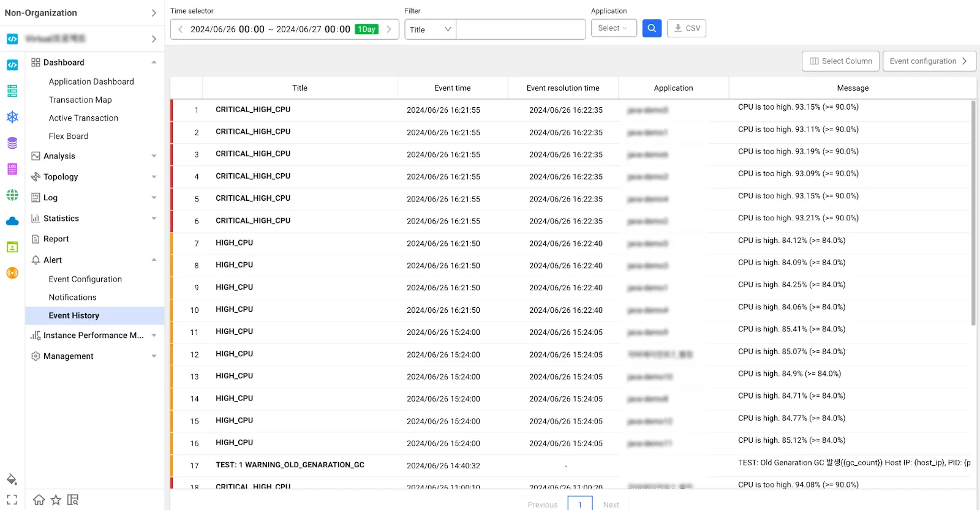Click row 7 HIGH_CPU title
980x510 pixels.
pos(234,243)
